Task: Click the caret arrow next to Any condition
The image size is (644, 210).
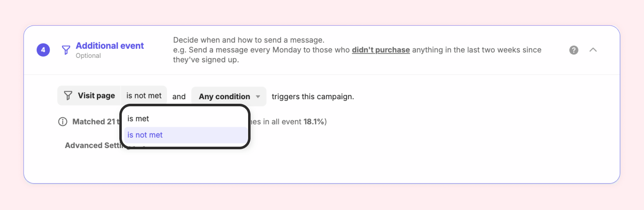Action: pos(258,97)
